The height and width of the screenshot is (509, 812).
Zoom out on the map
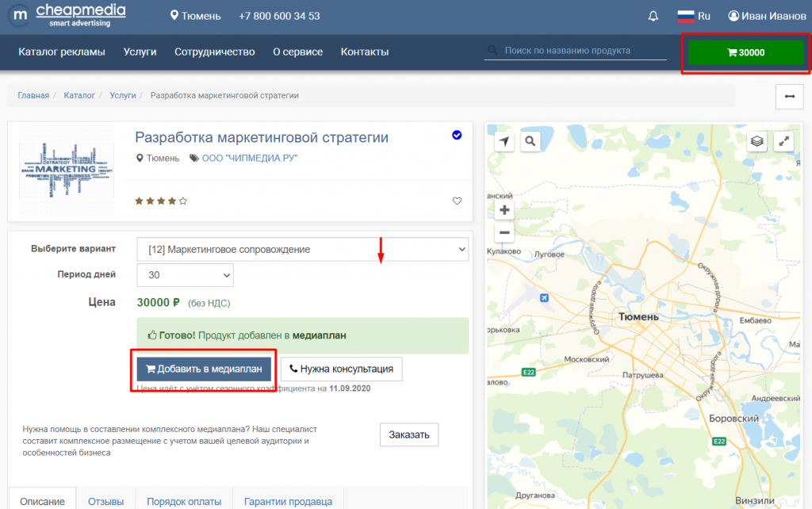coord(504,233)
